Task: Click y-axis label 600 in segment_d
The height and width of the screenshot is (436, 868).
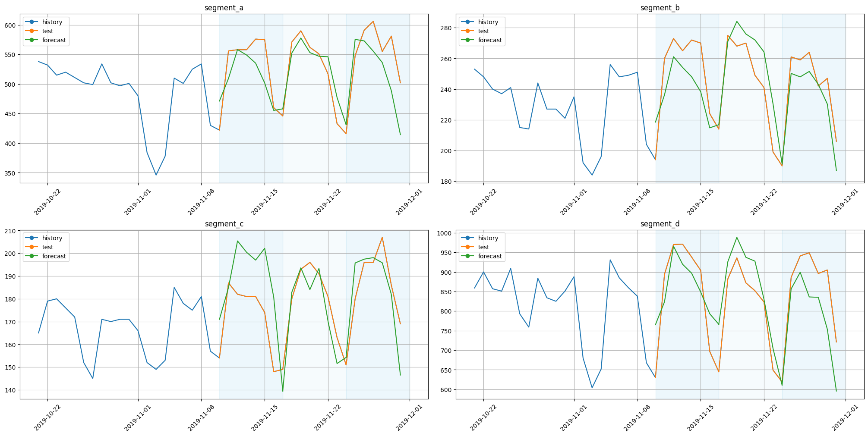Action: [x=447, y=390]
